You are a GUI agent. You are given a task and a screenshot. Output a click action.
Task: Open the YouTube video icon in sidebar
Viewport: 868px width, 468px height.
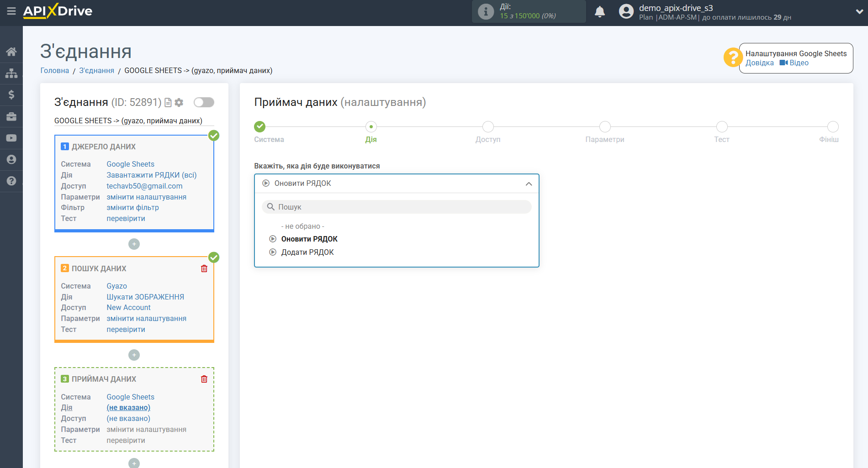[x=11, y=138]
